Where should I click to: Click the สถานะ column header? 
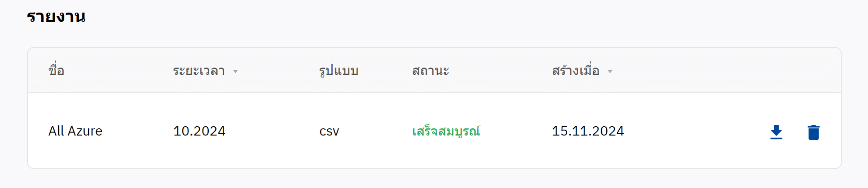click(x=430, y=71)
